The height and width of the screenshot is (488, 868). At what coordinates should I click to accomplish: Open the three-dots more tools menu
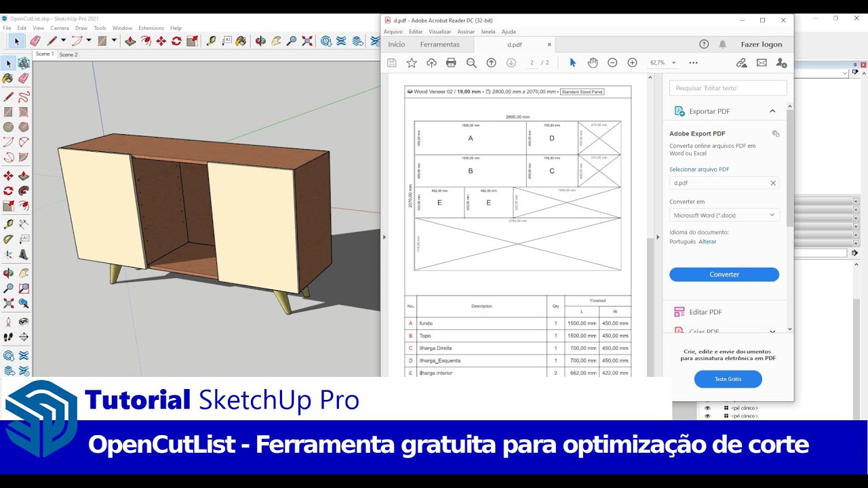693,62
